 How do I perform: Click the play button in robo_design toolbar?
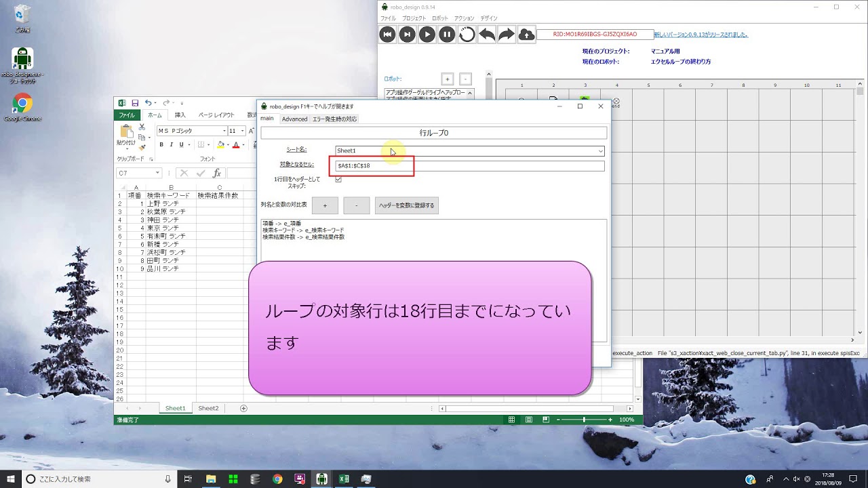point(427,35)
